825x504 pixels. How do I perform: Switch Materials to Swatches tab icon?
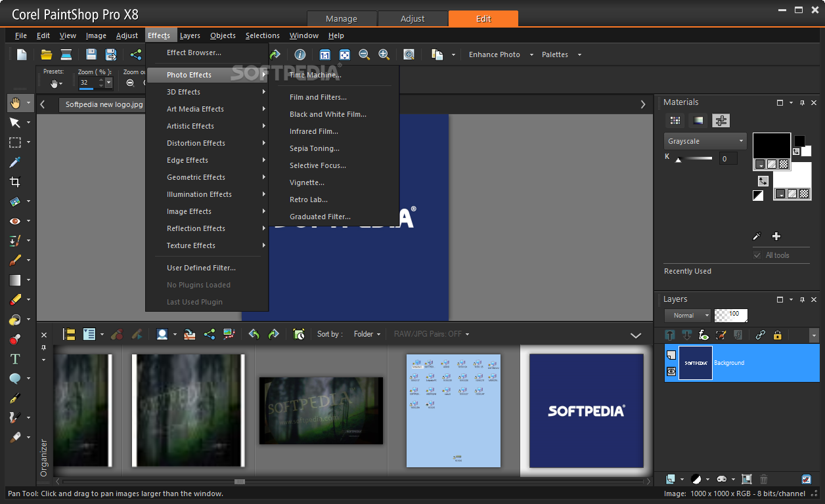click(x=675, y=121)
